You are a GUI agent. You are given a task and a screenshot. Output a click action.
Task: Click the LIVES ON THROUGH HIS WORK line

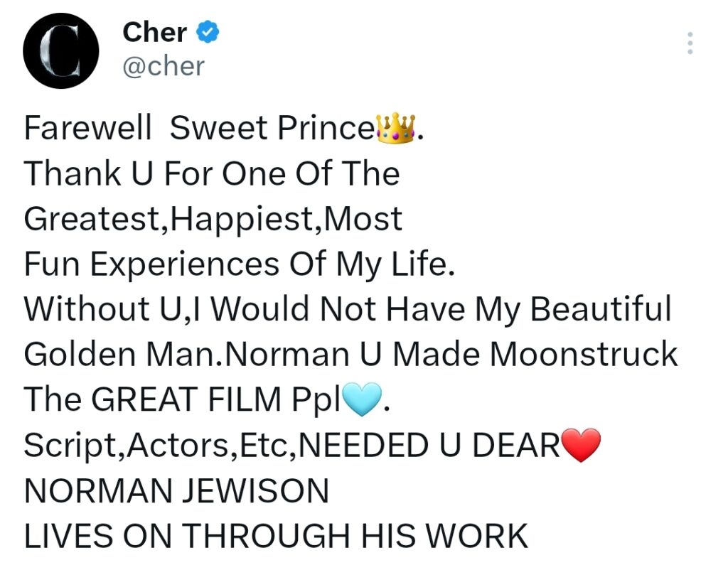[276, 536]
